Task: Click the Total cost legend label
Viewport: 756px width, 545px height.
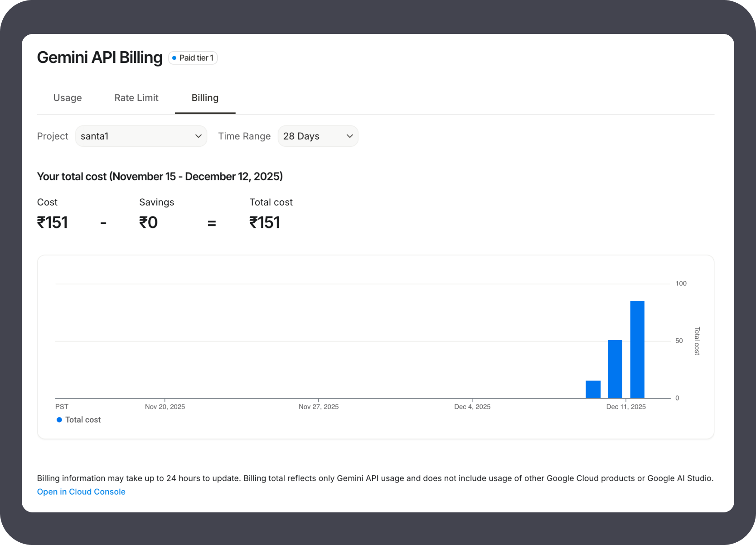Action: tap(83, 420)
